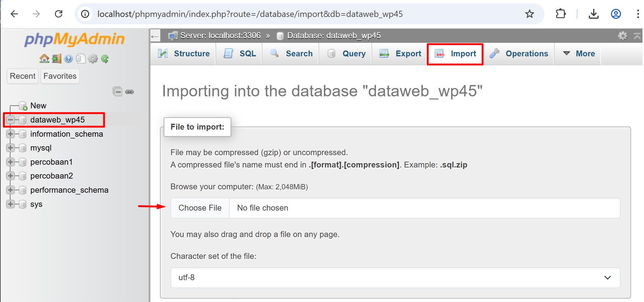Expand the percobaan1 database node

pos(10,162)
